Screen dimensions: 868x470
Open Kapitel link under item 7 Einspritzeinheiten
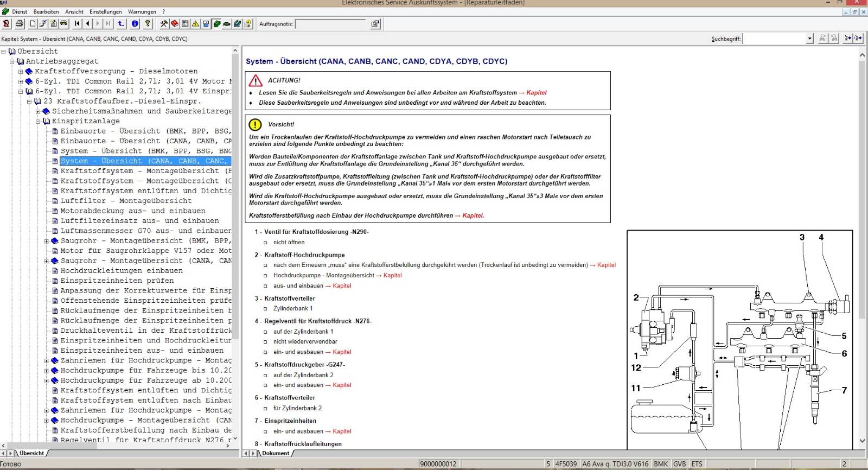(x=342, y=431)
